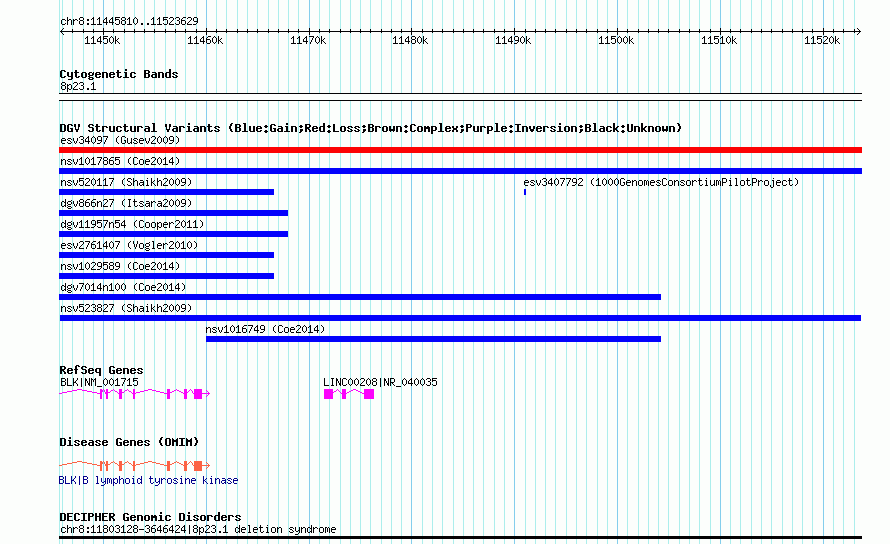This screenshot has height=544, width=890.
Task: Click the blue nsv520117 variant bar
Action: (166, 192)
